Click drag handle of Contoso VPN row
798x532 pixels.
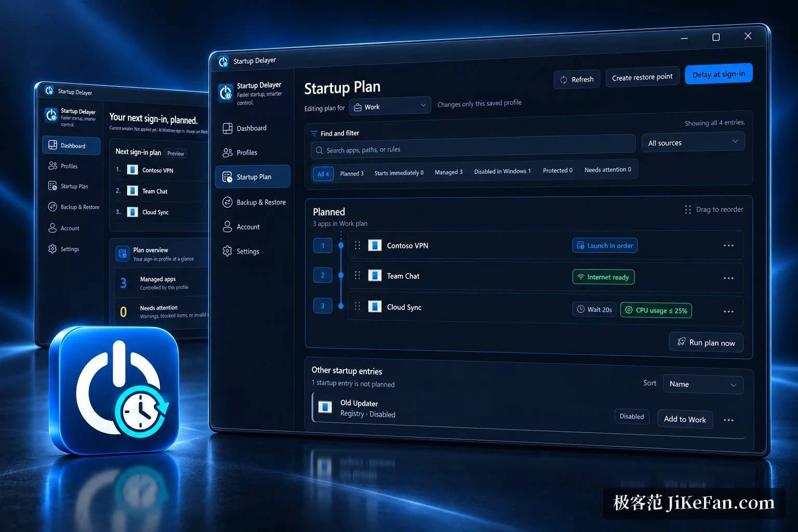pyautogui.click(x=357, y=245)
